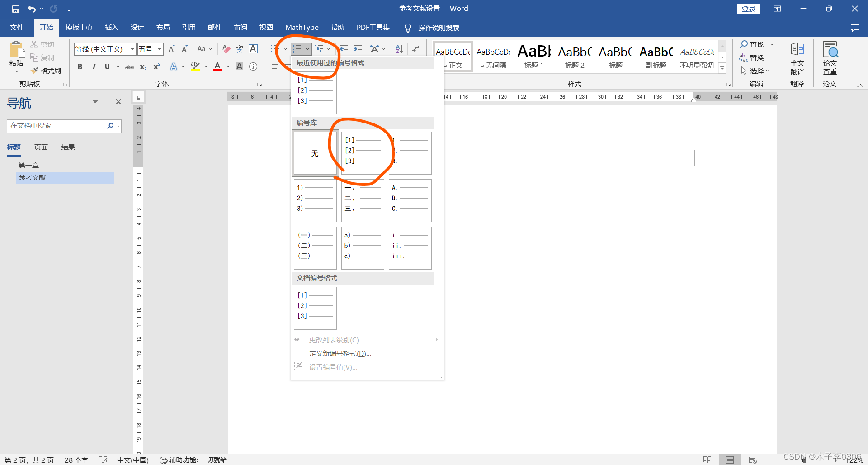Click the document search input field
This screenshot has height=465, width=868.
[x=57, y=126]
